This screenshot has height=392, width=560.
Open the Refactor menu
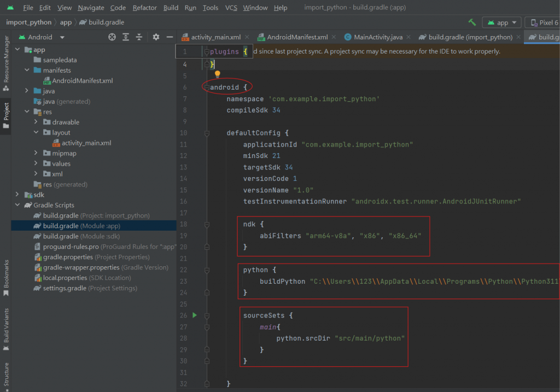coord(144,8)
